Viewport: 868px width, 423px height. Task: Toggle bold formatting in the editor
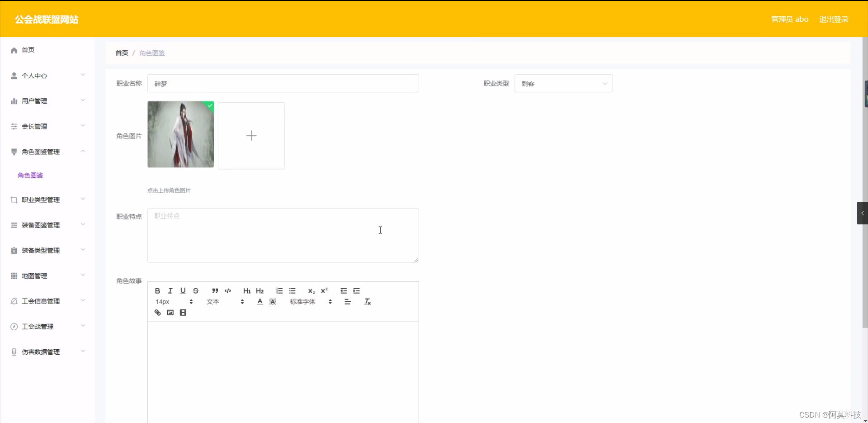157,290
